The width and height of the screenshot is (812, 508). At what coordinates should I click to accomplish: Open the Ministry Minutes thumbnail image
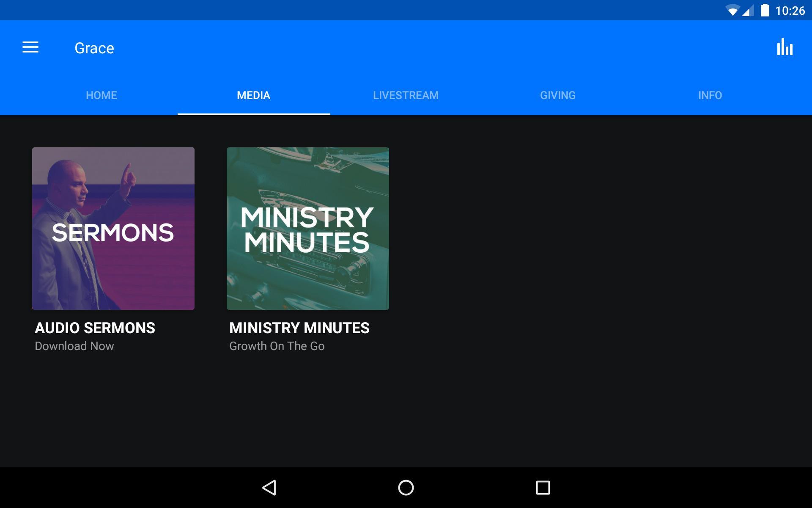[x=308, y=229]
